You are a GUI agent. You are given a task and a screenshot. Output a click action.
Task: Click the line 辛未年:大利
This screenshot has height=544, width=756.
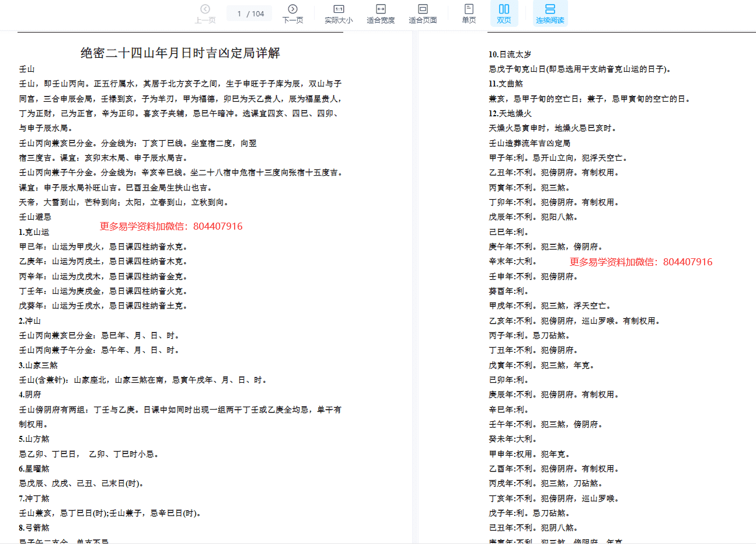[x=512, y=261]
